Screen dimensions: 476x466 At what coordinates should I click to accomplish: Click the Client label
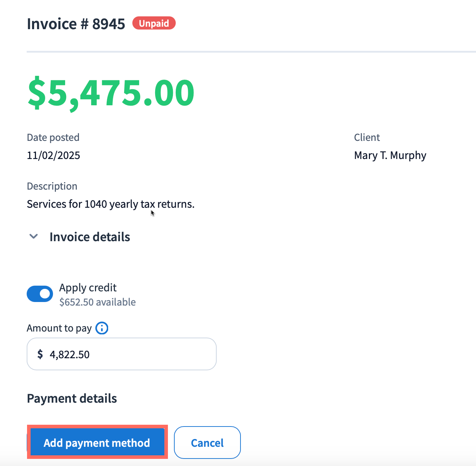pyautogui.click(x=367, y=137)
